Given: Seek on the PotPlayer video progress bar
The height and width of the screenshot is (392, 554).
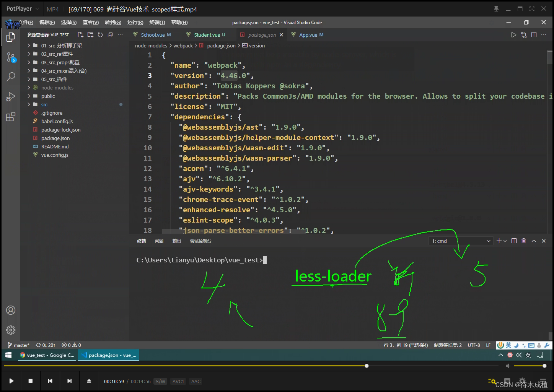Looking at the screenshot, I should [x=252, y=366].
